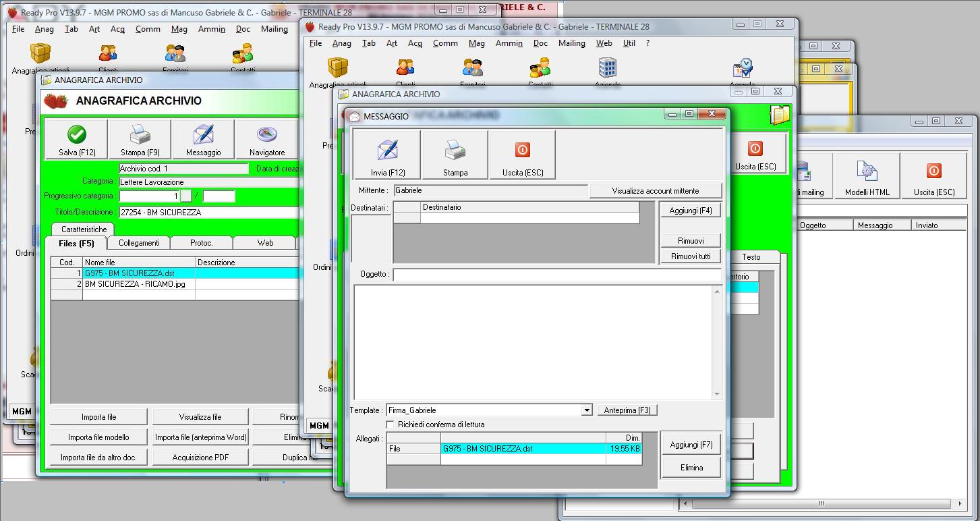Open File menu in leftmost Ready Pro window
Screen dimensions: 980x521
18,29
